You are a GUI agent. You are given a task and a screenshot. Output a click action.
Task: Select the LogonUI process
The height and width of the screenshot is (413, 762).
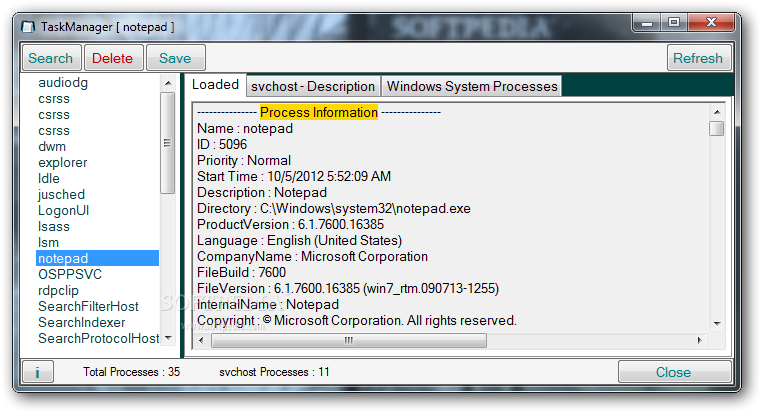pyautogui.click(x=64, y=211)
